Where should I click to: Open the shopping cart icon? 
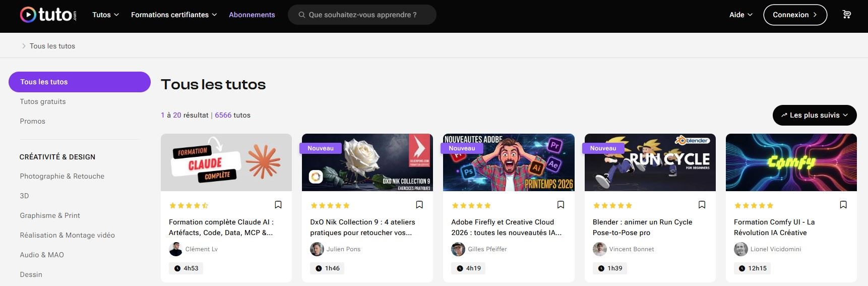pos(847,15)
